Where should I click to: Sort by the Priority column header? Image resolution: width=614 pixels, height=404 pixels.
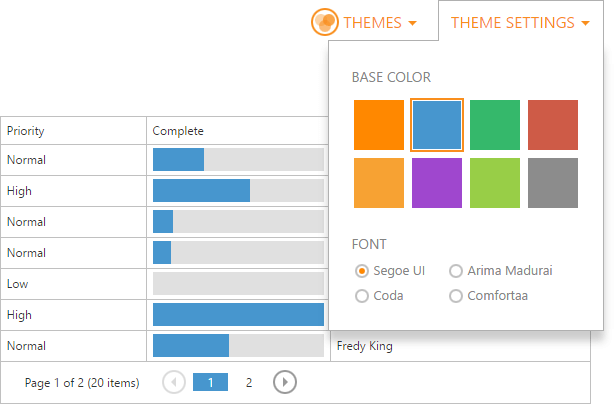coord(26,131)
